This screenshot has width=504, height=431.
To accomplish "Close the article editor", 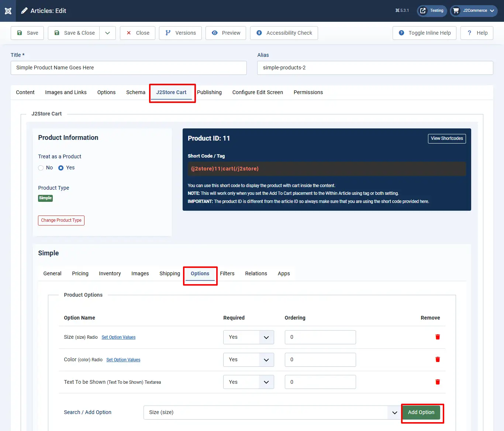I will (138, 33).
